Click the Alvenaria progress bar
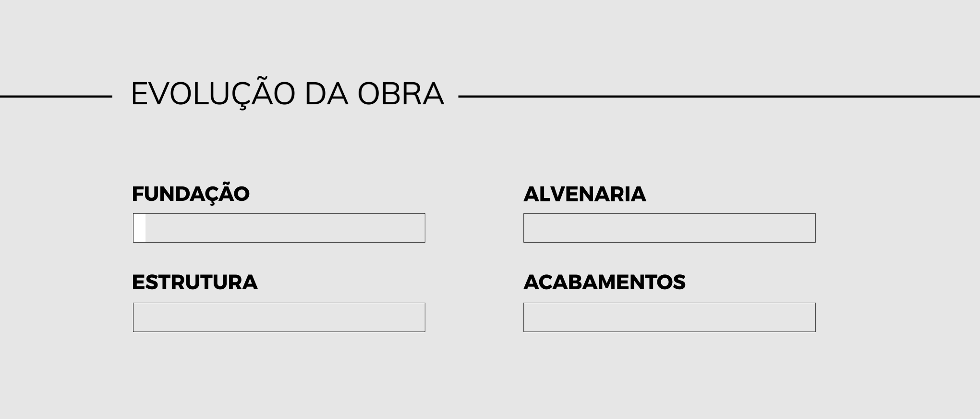This screenshot has height=419, width=980. click(x=669, y=228)
